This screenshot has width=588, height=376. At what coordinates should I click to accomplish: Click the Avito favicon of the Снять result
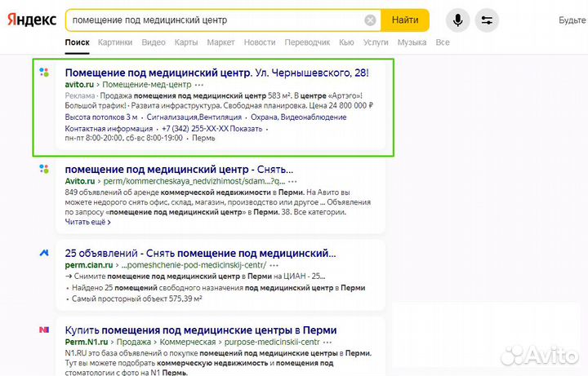click(44, 169)
